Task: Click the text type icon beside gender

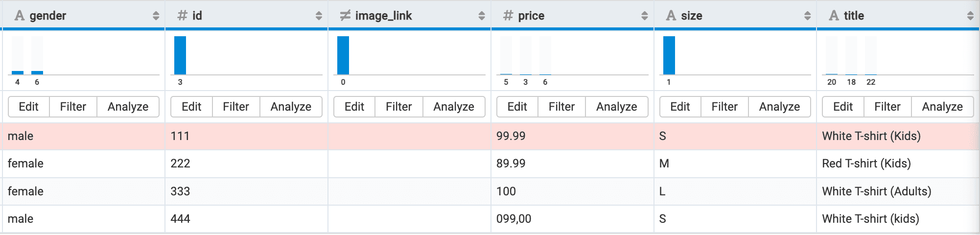Action: pyautogui.click(x=20, y=16)
